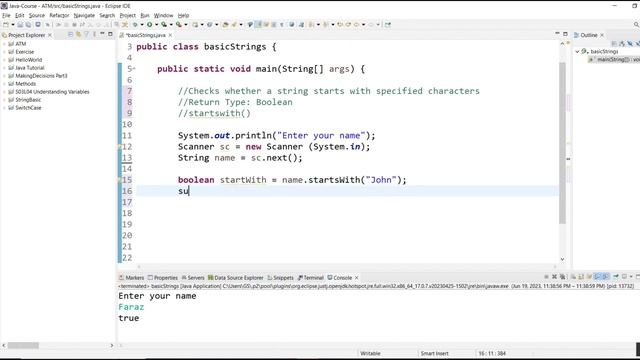
Task: Clear the Console output
Action: pos(573,277)
